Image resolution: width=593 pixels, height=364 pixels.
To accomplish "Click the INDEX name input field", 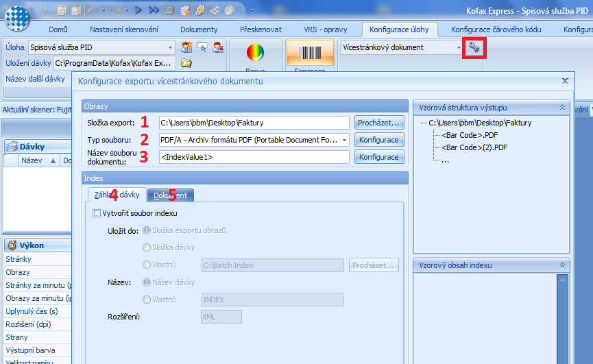I will pyautogui.click(x=273, y=300).
